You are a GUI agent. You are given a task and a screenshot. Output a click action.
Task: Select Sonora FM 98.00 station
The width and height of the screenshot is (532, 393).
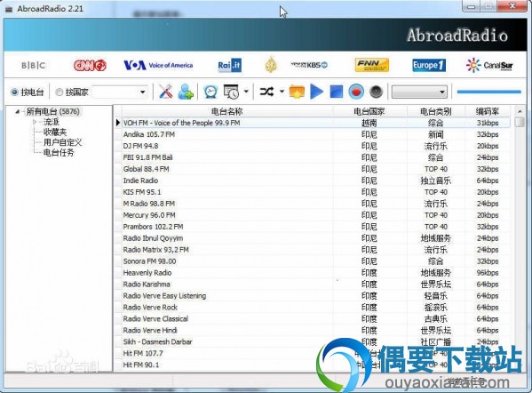315,261
